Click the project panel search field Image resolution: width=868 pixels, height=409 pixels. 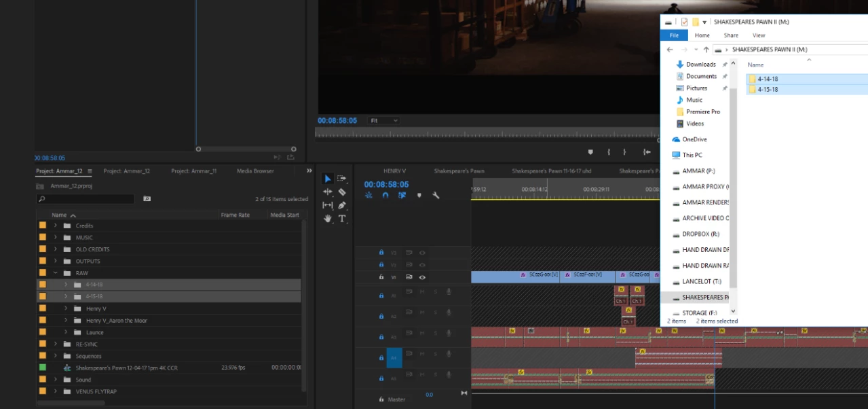(86, 199)
